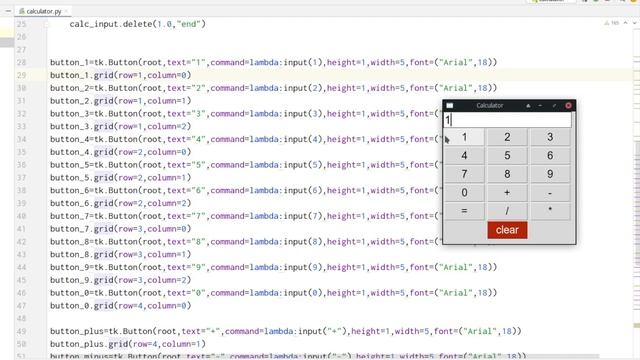This screenshot has width=640, height=360.
Task: Maximize the Calculator window
Action: click(554, 106)
